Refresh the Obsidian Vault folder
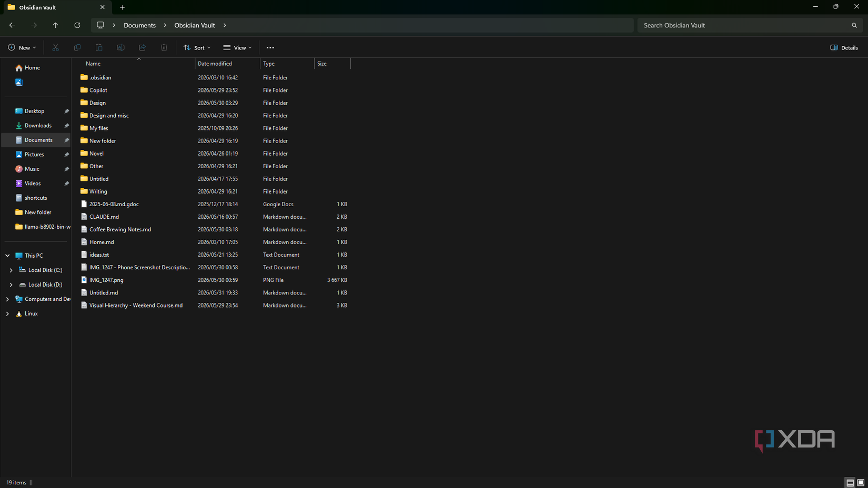This screenshot has height=488, width=868. (x=77, y=25)
